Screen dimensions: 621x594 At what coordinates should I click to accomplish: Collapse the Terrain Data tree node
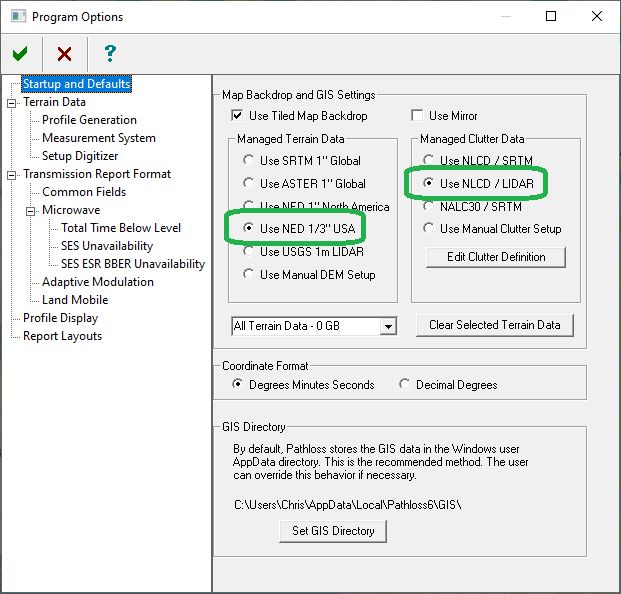(12, 102)
